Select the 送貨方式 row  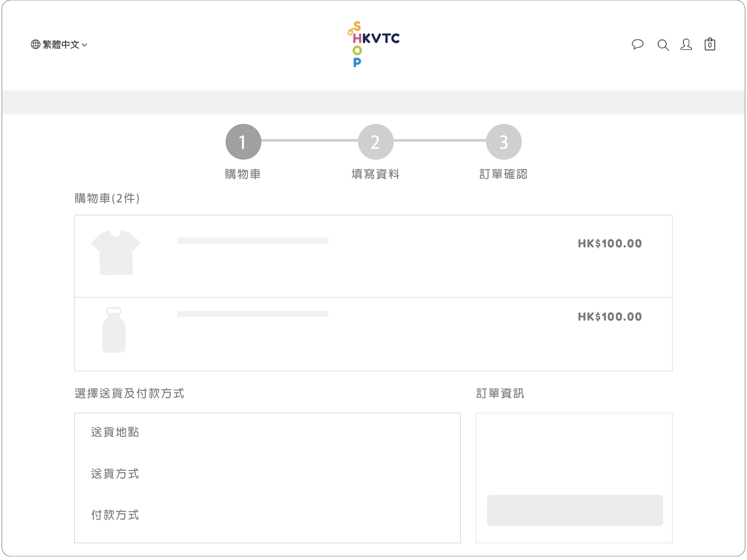115,474
